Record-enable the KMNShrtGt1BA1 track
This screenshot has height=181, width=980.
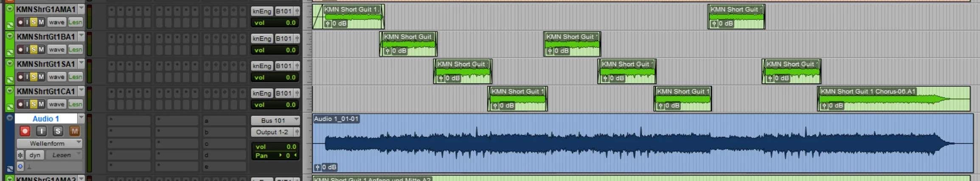pos(20,50)
